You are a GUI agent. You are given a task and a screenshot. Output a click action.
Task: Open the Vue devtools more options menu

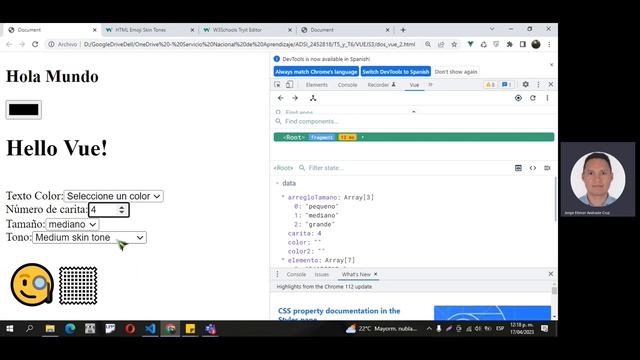pyautogui.click(x=547, y=98)
